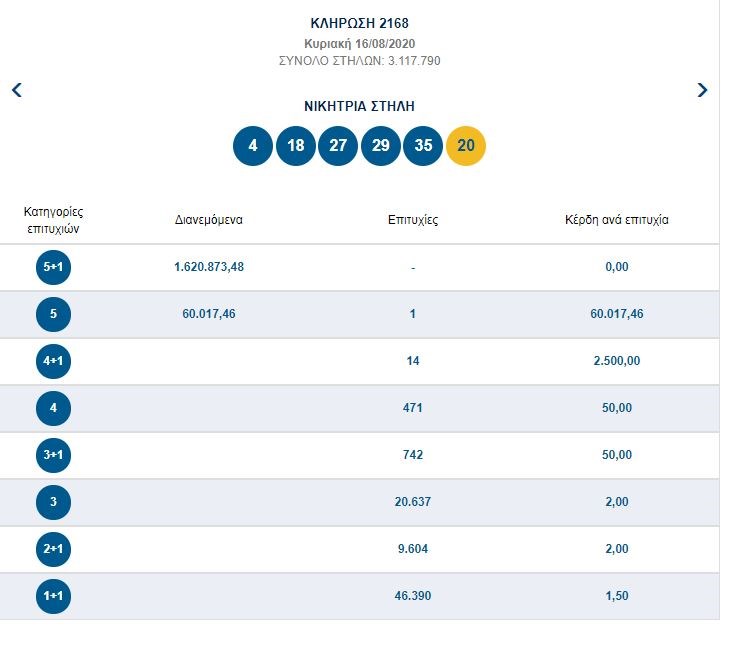Click the 1.620.873,48 jackpot amount

coord(209,267)
